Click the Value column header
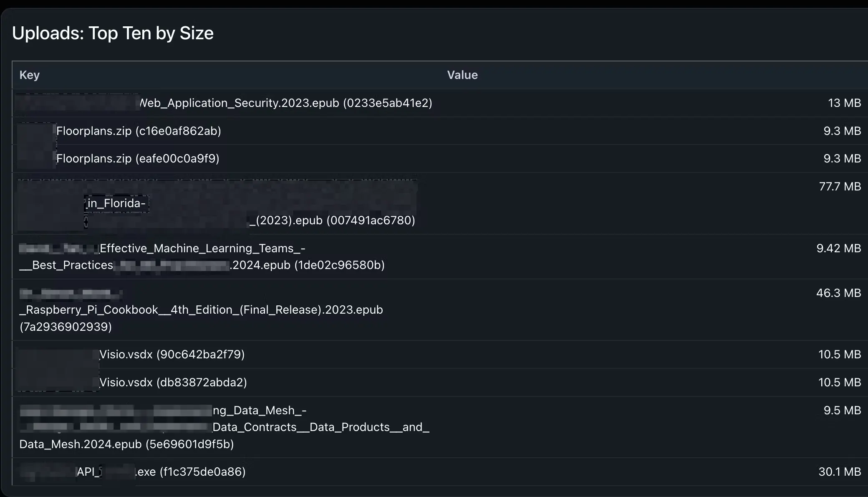This screenshot has width=868, height=497. 462,75
